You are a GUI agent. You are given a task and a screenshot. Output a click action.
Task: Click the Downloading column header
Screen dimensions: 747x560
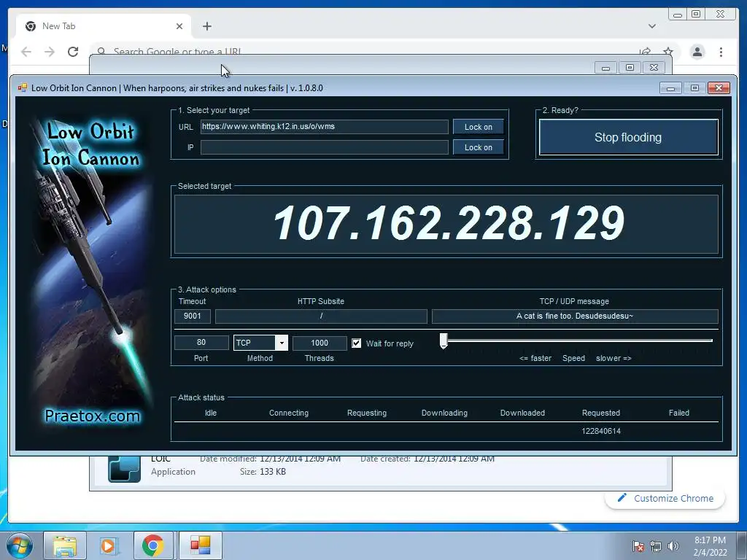[444, 413]
